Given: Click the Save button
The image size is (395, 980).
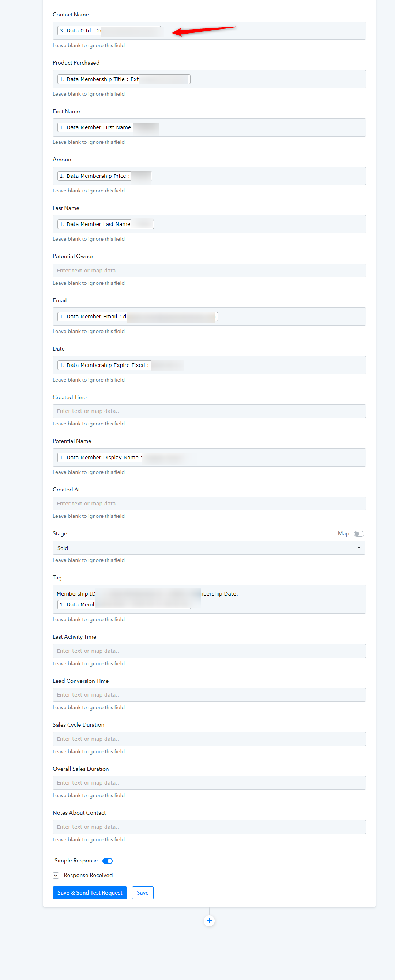Looking at the screenshot, I should 143,893.
